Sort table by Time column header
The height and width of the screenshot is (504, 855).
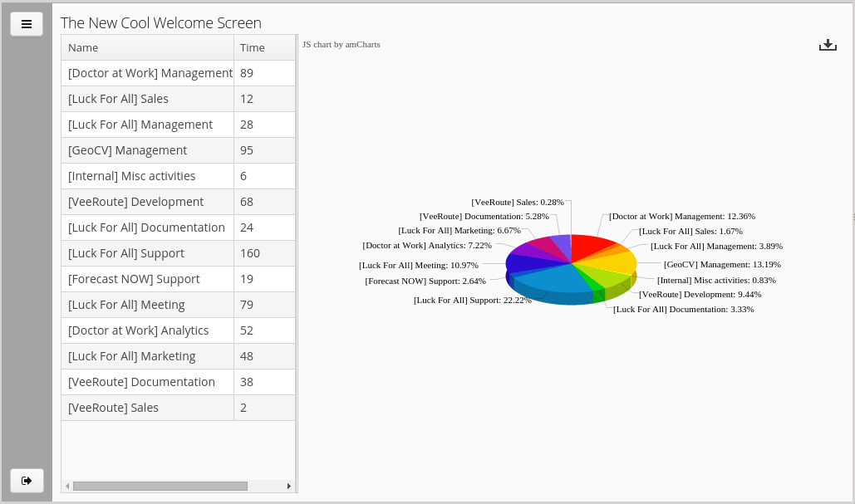(x=263, y=47)
